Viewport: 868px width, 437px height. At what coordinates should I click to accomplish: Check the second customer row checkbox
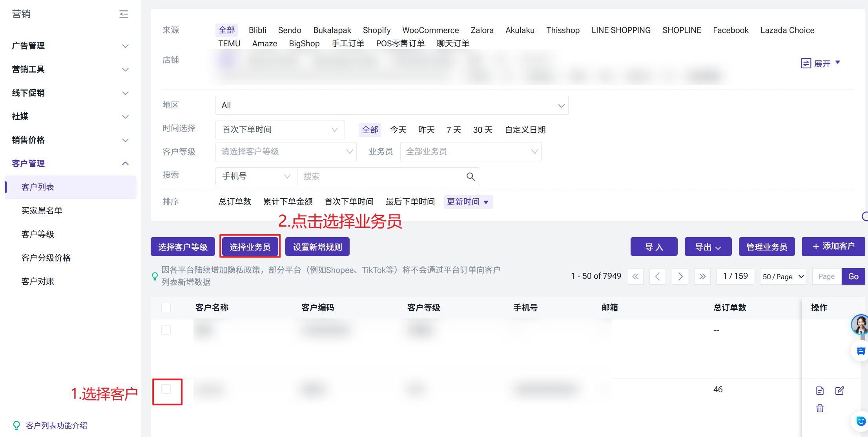166,389
